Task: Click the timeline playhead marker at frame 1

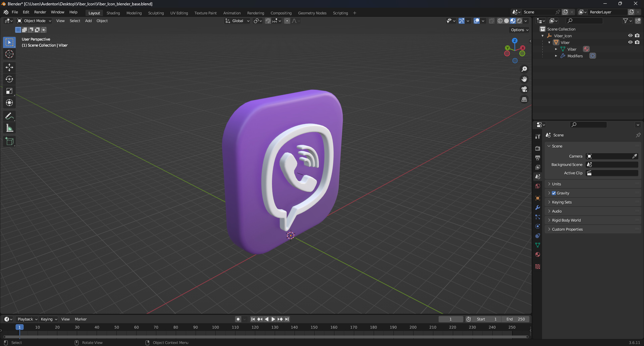Action: click(x=19, y=327)
